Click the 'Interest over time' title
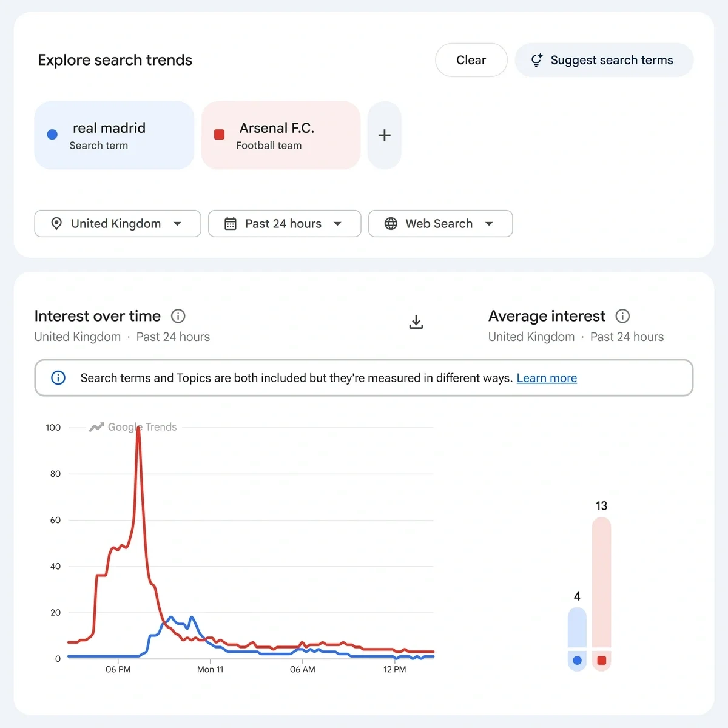 (x=98, y=316)
